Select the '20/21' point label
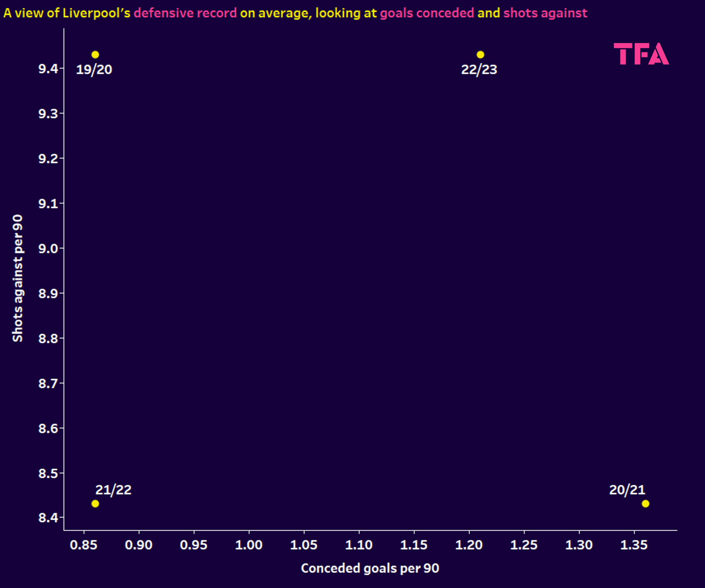The image size is (705, 588). 627,490
